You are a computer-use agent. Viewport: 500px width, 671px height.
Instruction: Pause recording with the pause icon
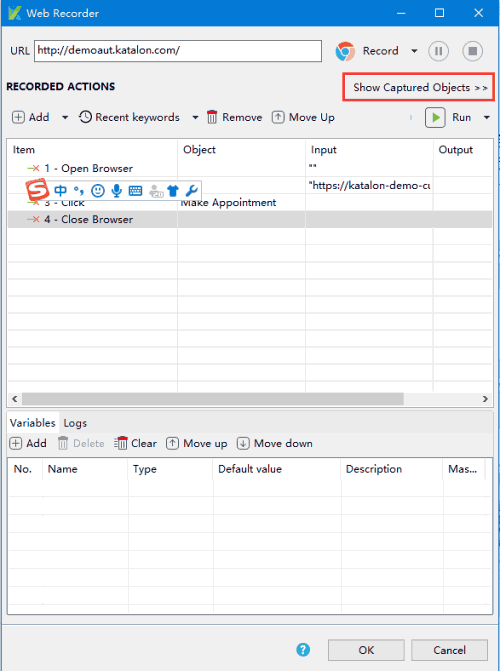click(x=438, y=51)
